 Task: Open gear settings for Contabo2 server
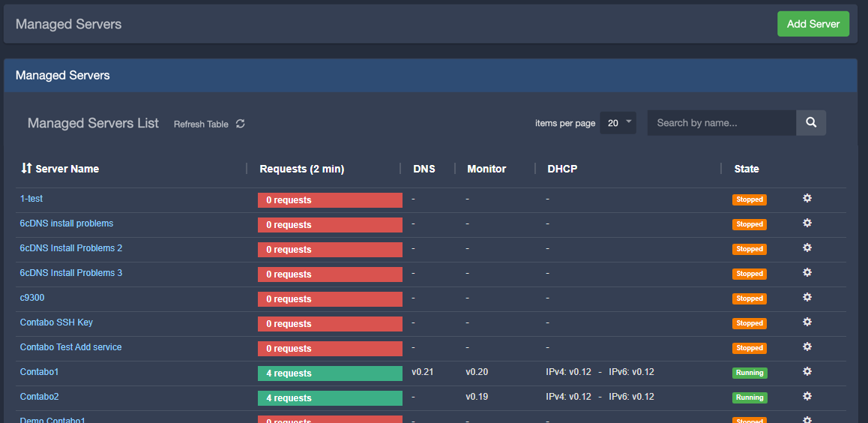coord(807,397)
